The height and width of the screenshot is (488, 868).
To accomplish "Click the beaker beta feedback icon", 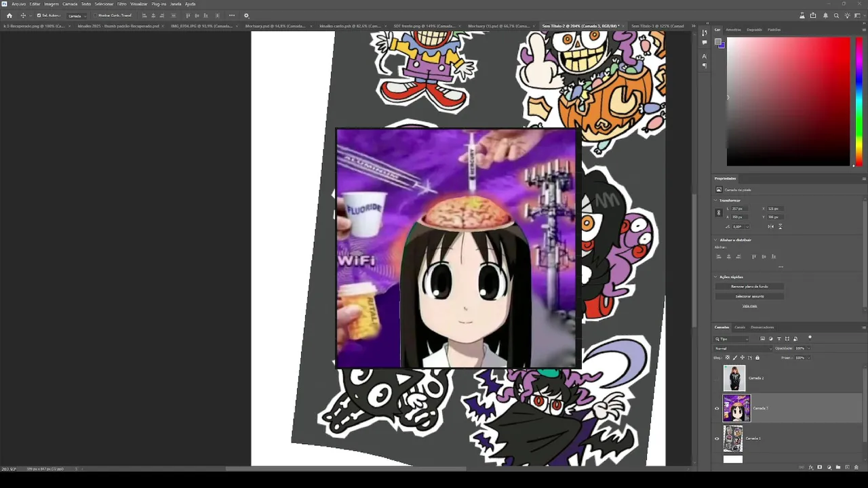I will click(x=802, y=16).
